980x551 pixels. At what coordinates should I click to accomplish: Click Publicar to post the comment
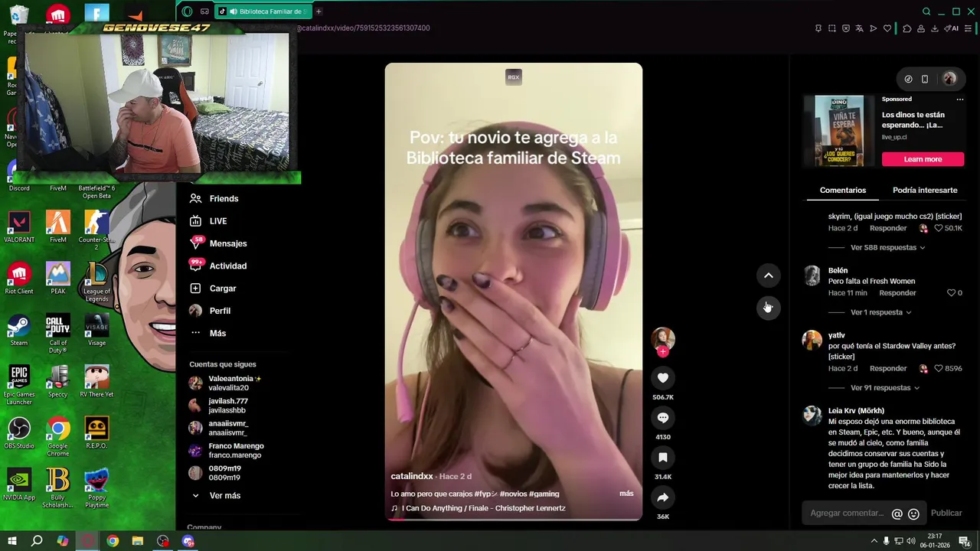click(x=946, y=514)
